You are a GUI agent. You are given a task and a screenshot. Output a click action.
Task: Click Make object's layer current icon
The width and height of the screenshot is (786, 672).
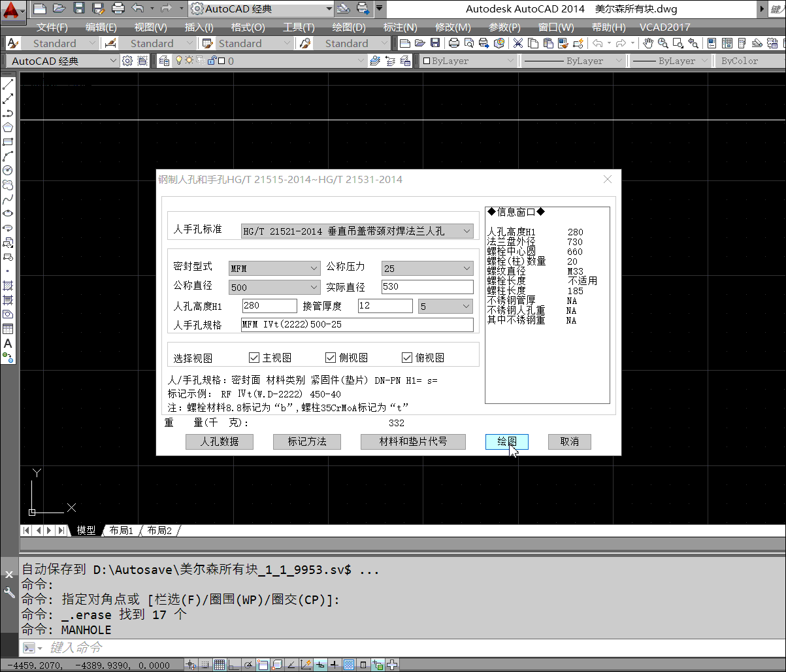click(375, 61)
